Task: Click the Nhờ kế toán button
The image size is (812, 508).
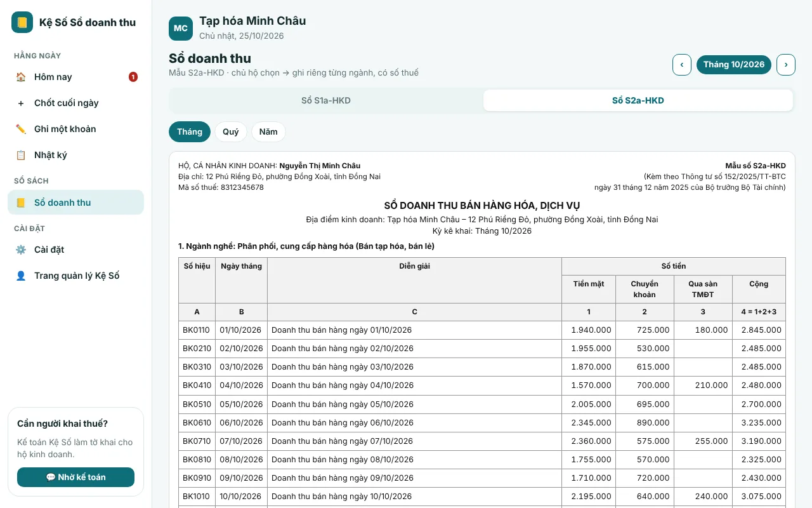Action: [76, 477]
